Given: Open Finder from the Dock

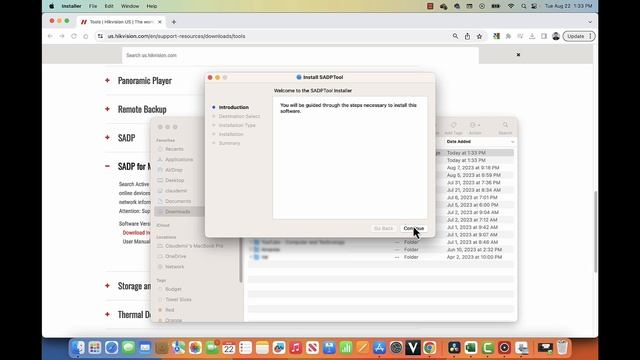Looking at the screenshot, I should [x=78, y=348].
